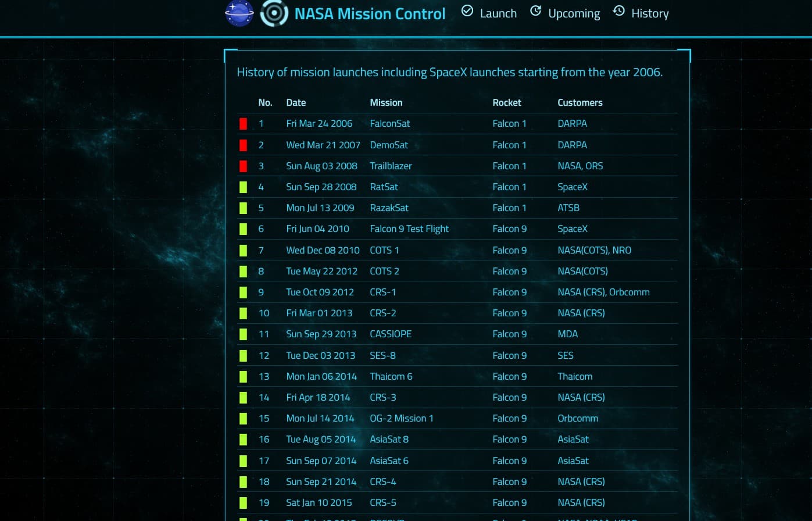The height and width of the screenshot is (521, 812).
Task: Click date Tue Dec 03 2013
Action: pyautogui.click(x=320, y=355)
